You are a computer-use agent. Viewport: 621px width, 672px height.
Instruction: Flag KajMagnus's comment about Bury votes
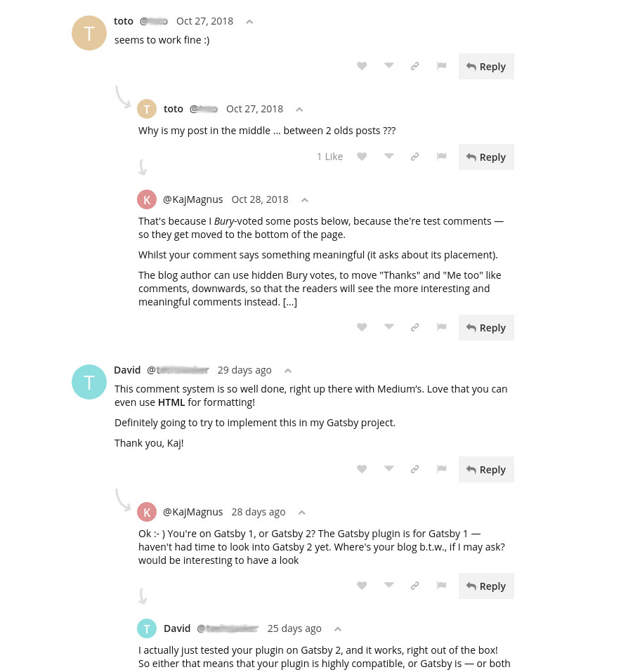(x=441, y=327)
